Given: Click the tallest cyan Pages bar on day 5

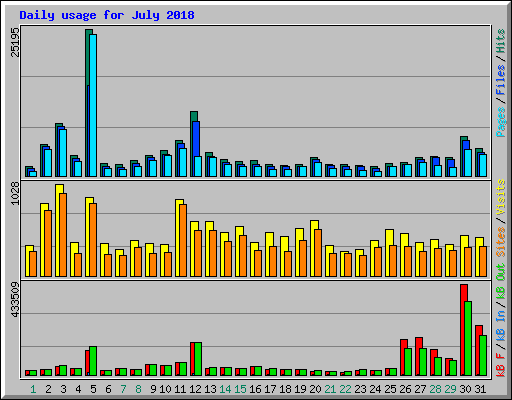Looking at the screenshot, I should 93,105.
